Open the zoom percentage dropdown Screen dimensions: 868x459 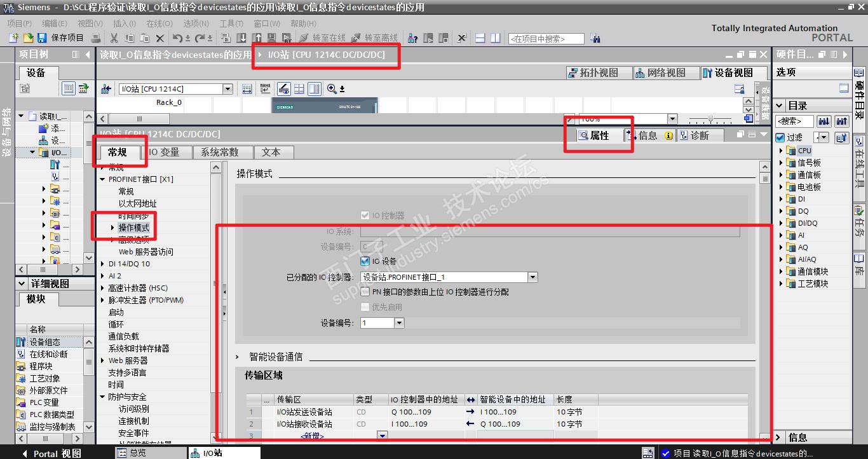[672, 119]
